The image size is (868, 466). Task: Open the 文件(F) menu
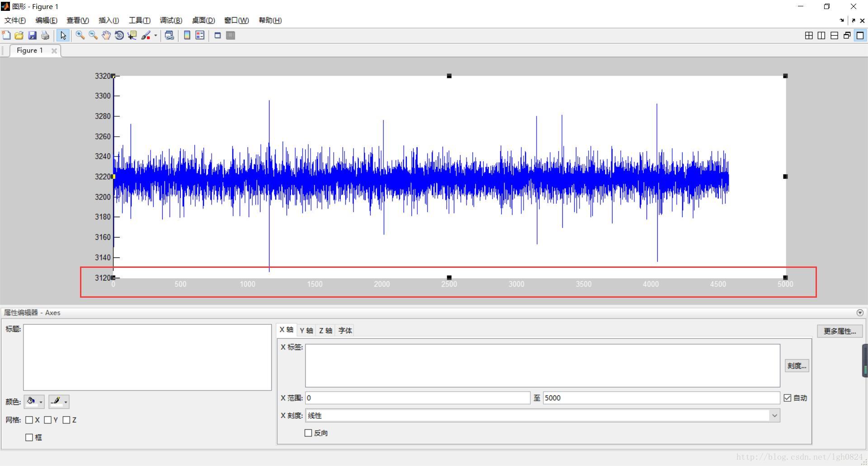point(15,20)
